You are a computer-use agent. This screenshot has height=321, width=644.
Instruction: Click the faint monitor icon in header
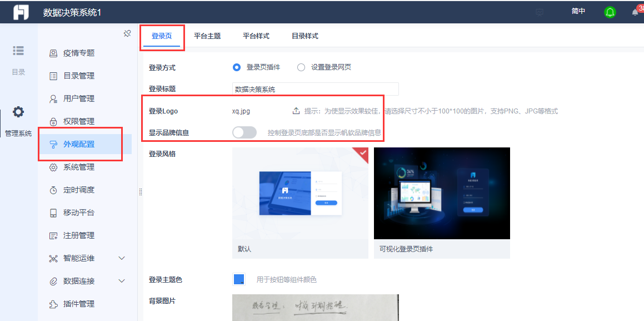tap(540, 12)
